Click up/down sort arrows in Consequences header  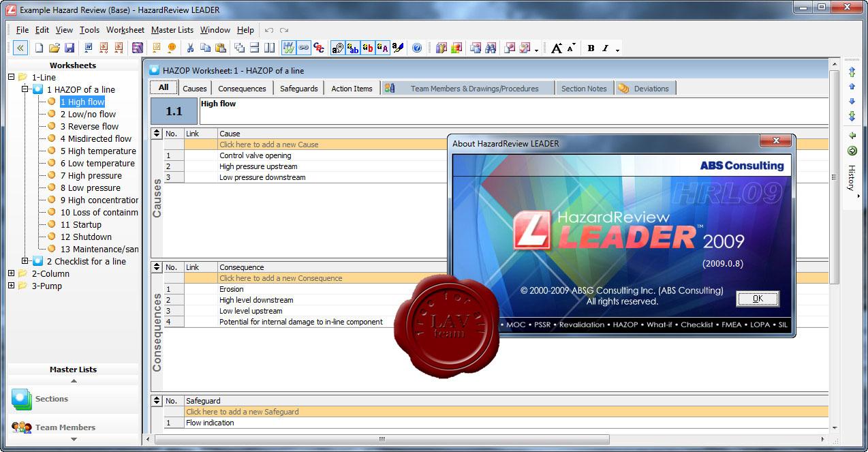157,267
